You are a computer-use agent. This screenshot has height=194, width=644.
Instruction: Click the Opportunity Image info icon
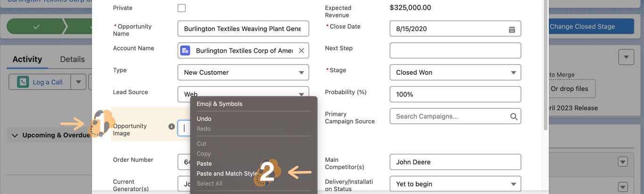point(172,127)
